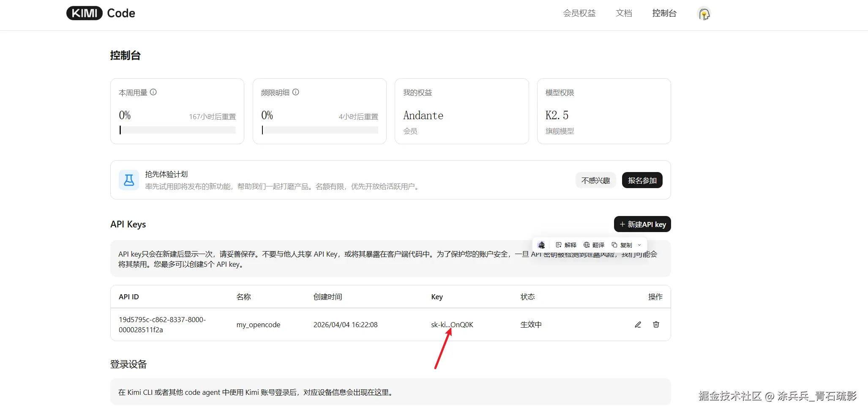Go to the 控制台 nav item

pyautogui.click(x=664, y=14)
